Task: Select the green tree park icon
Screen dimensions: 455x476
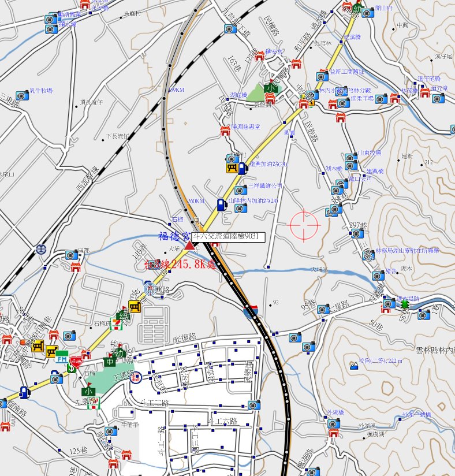Action: (x=405, y=303)
